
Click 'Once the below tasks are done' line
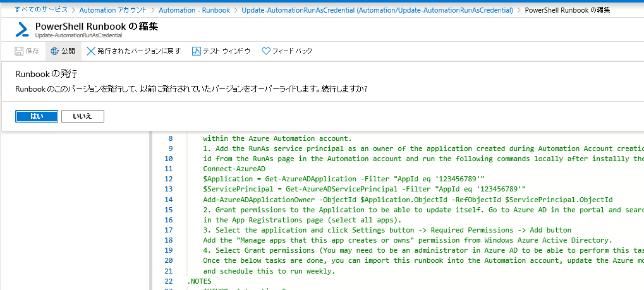pos(423,260)
